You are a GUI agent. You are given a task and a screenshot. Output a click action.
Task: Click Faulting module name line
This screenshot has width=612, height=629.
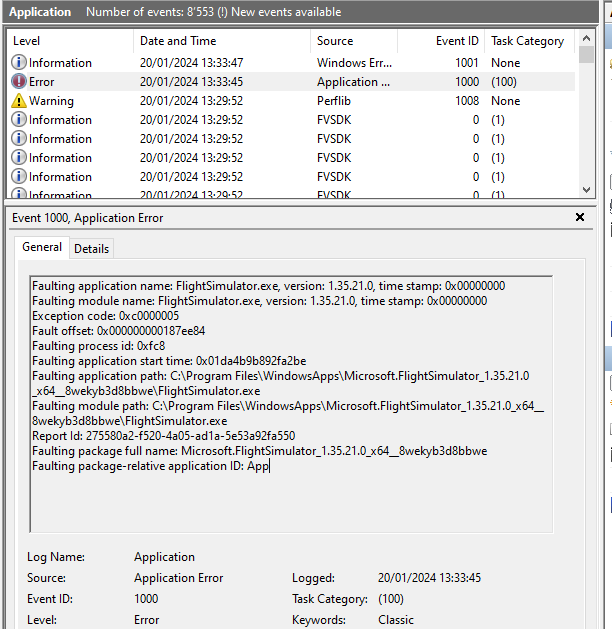pos(259,301)
